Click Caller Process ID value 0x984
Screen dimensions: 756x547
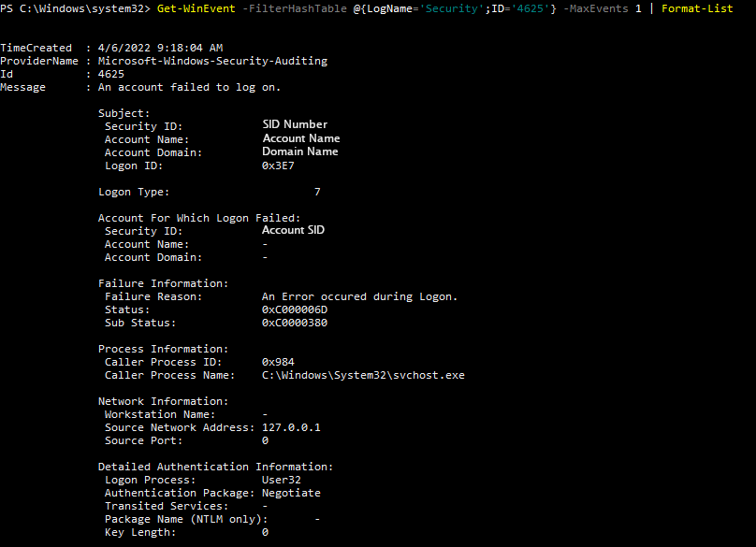click(x=278, y=362)
